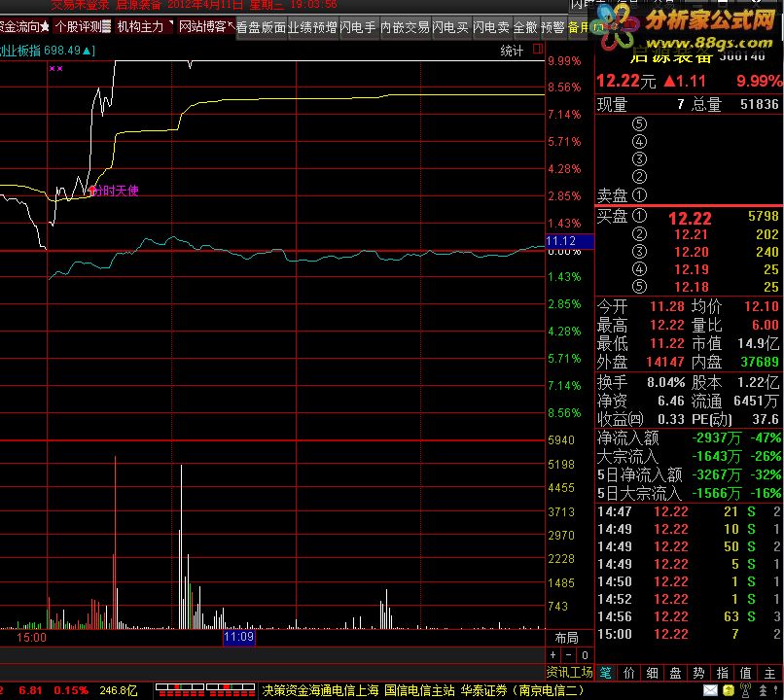Click the 布局 layout button
The width and height of the screenshot is (784, 700).
[x=566, y=638]
